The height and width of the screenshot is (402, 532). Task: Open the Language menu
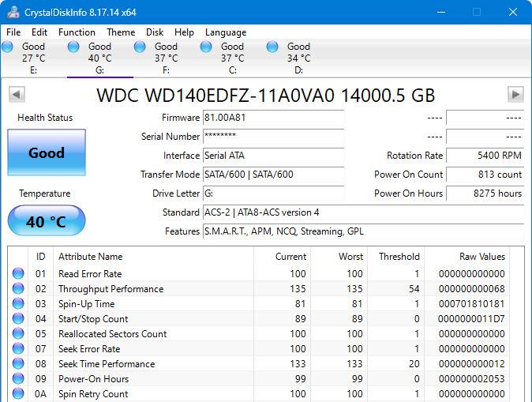coord(226,32)
